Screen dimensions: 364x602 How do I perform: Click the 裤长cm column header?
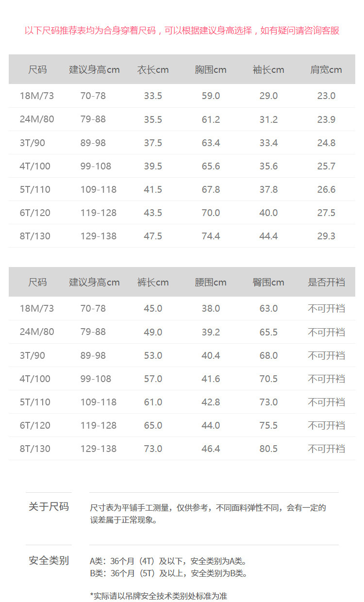tap(153, 282)
